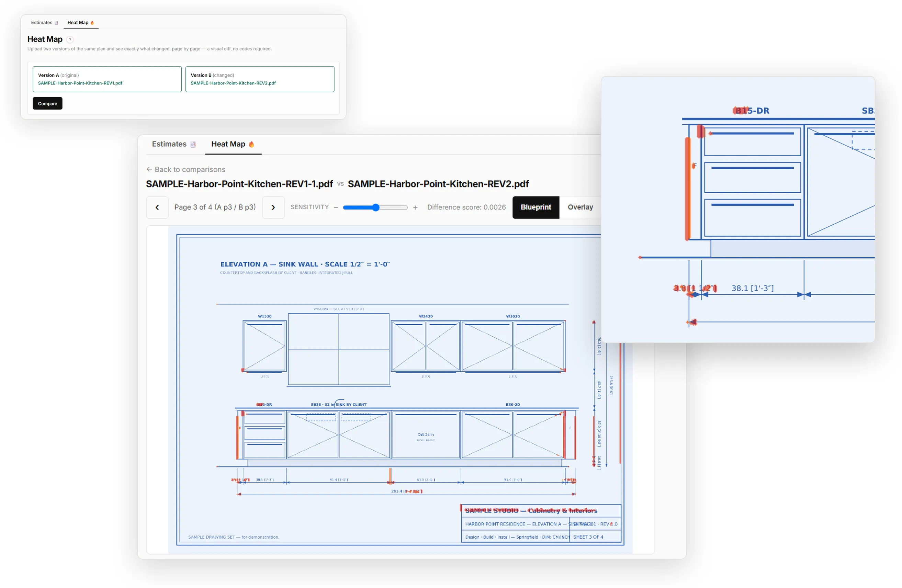This screenshot has width=902, height=588.
Task: Go to previous page with left chevron
Action: pyautogui.click(x=157, y=207)
